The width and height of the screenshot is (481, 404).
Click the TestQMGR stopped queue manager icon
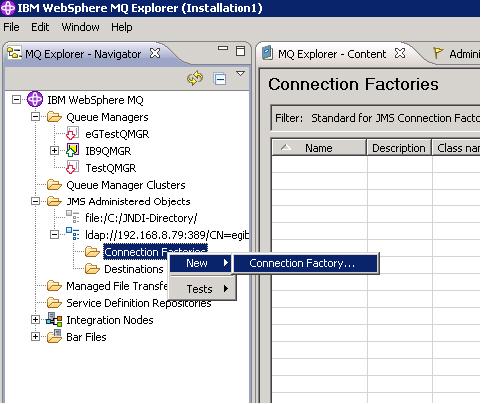click(x=73, y=167)
